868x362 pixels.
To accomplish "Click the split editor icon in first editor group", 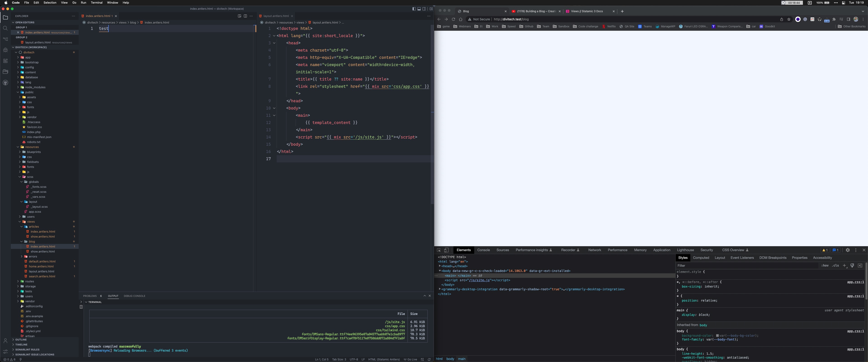I will (x=245, y=16).
